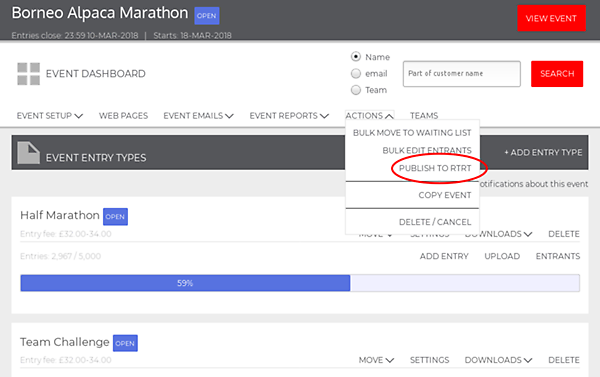Click Add Entry Type link
The image size is (600, 377).
point(543,152)
